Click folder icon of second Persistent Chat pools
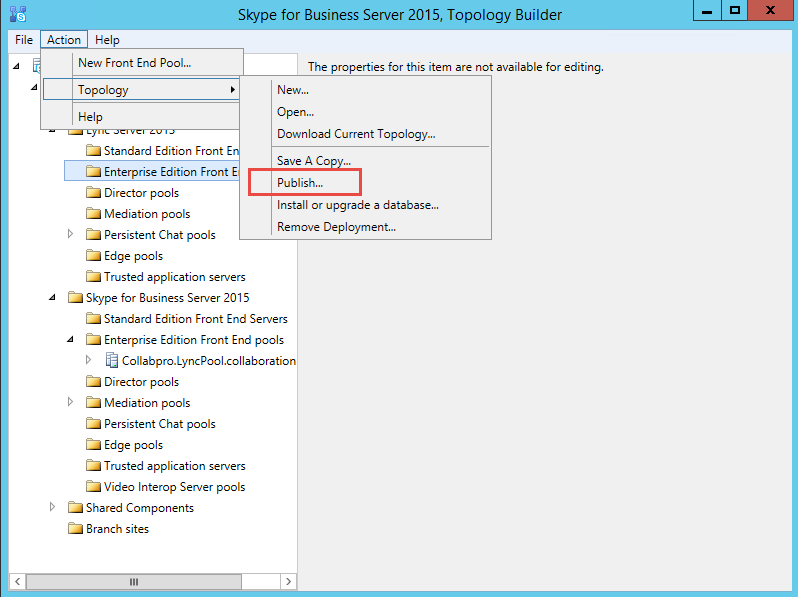 pos(93,423)
